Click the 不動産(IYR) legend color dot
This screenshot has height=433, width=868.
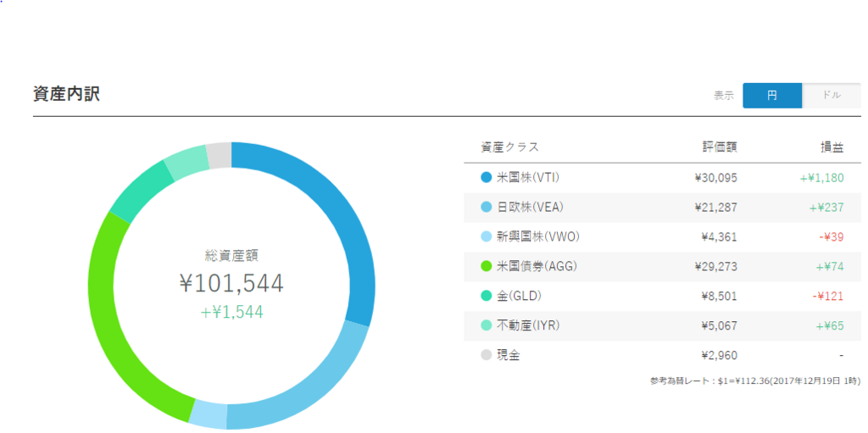[x=487, y=325]
